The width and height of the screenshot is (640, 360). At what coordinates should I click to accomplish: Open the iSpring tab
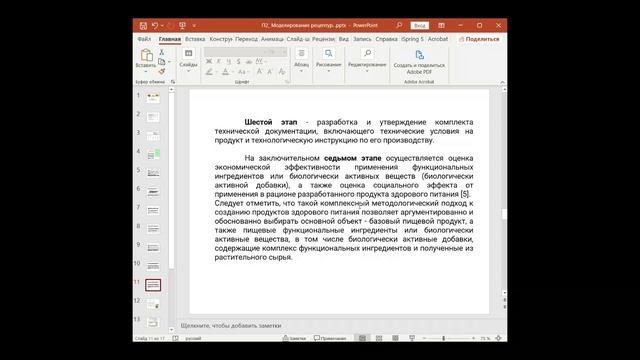[x=412, y=39]
